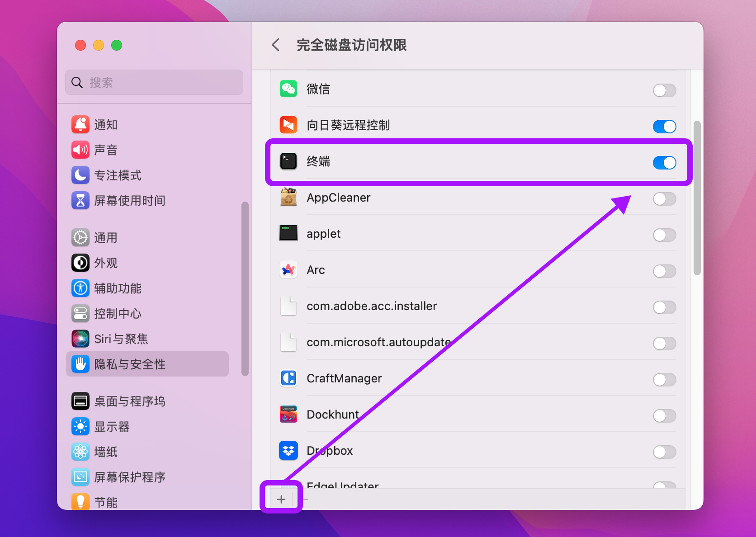Add an app with the plus button
This screenshot has height=537, width=756.
click(x=281, y=499)
